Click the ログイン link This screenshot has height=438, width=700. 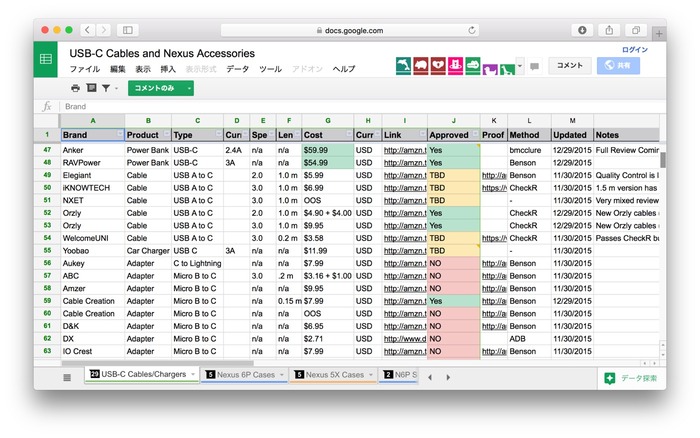click(x=635, y=50)
